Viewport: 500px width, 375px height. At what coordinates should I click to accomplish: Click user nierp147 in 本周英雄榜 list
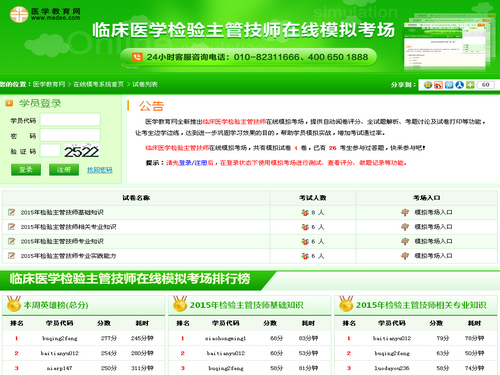(x=60, y=368)
